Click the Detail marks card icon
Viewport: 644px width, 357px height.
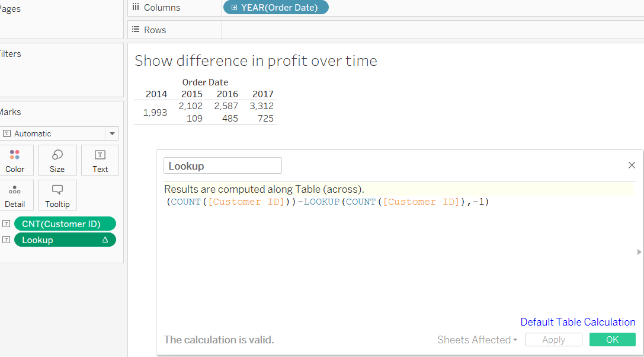15,190
